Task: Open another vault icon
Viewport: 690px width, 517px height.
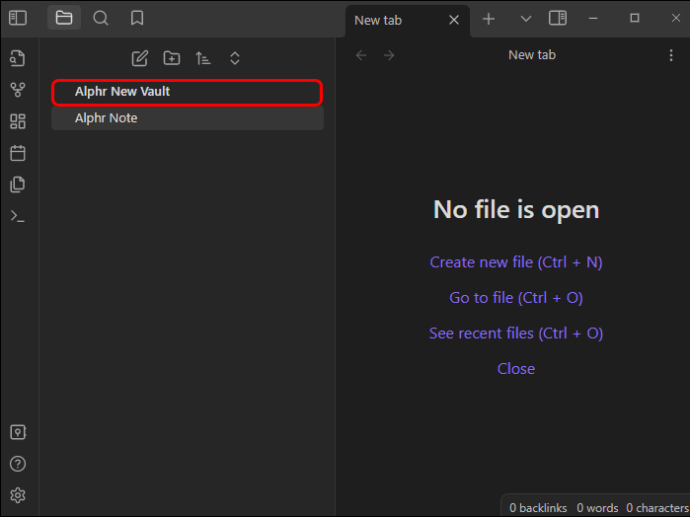Action: (x=18, y=432)
